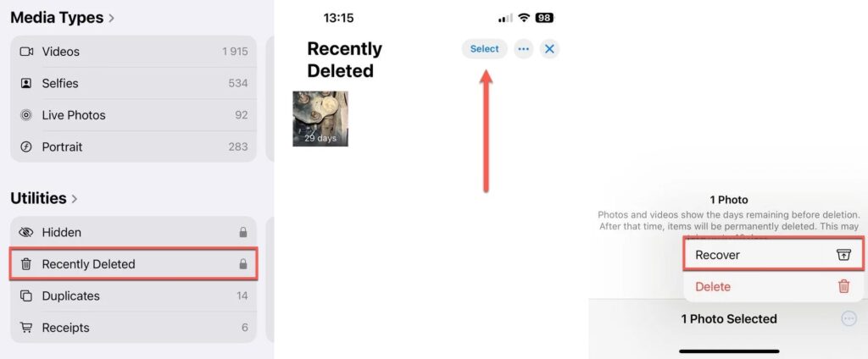Viewport: 868px width, 359px height.
Task: Tap the ellipsis button beside 1 Photo Selected
Action: tap(849, 318)
